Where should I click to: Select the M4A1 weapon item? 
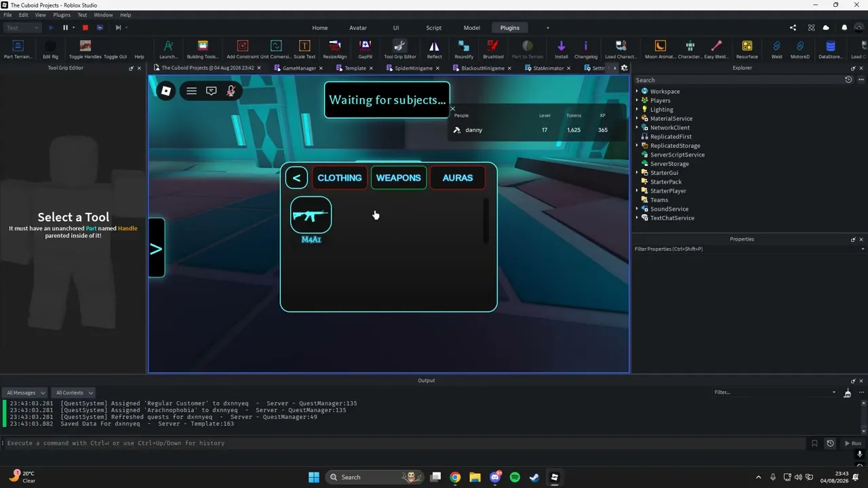pyautogui.click(x=311, y=216)
